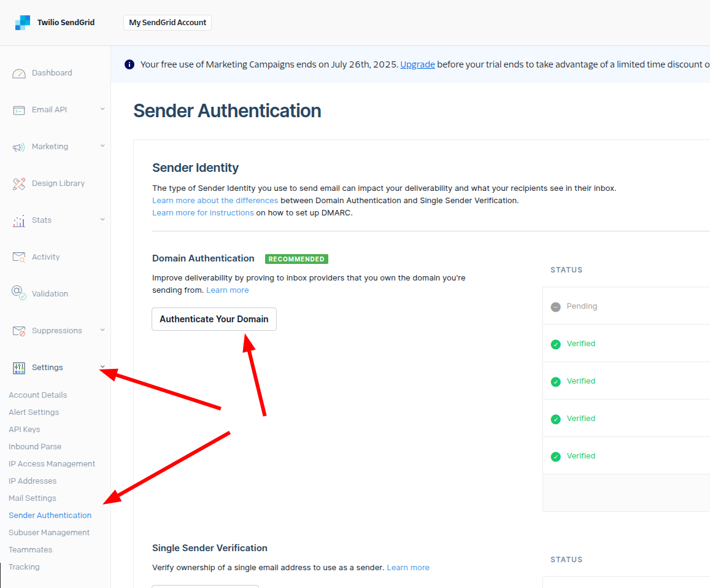Click the Stats label in sidebar
The image size is (710, 588).
(x=42, y=220)
